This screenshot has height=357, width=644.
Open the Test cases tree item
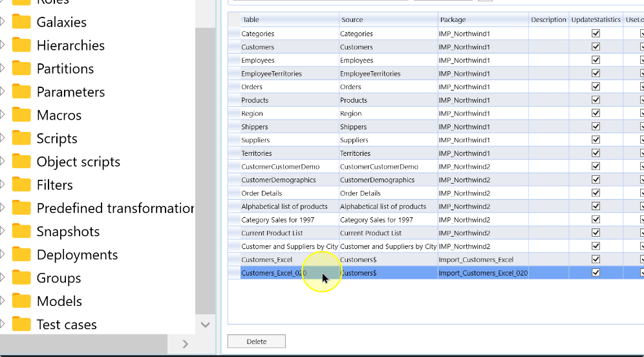[67, 325]
